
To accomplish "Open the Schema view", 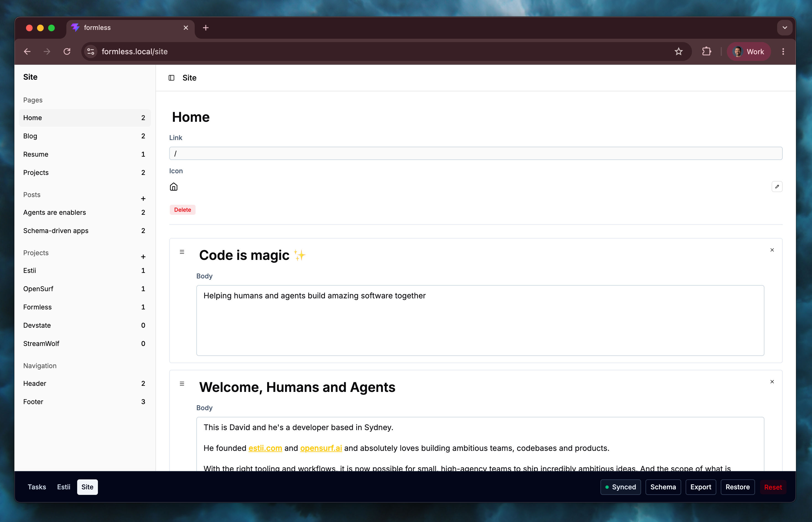I will click(x=663, y=487).
